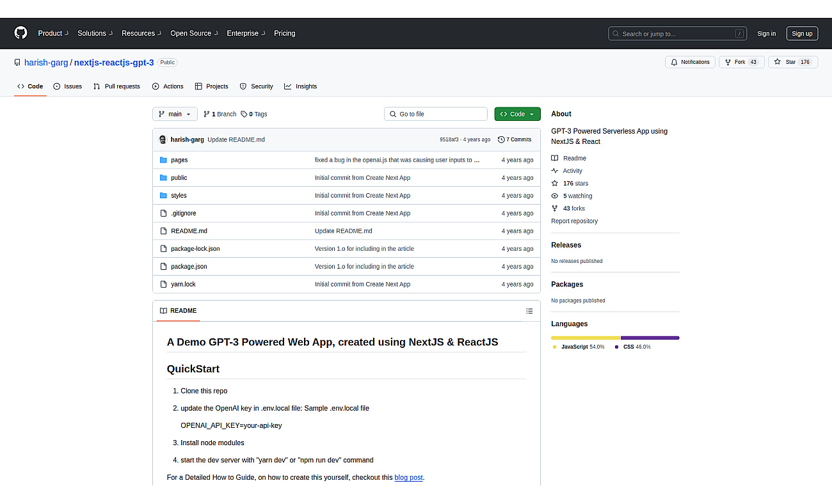Click commits history clock icon
This screenshot has height=504, width=832.
coord(501,139)
